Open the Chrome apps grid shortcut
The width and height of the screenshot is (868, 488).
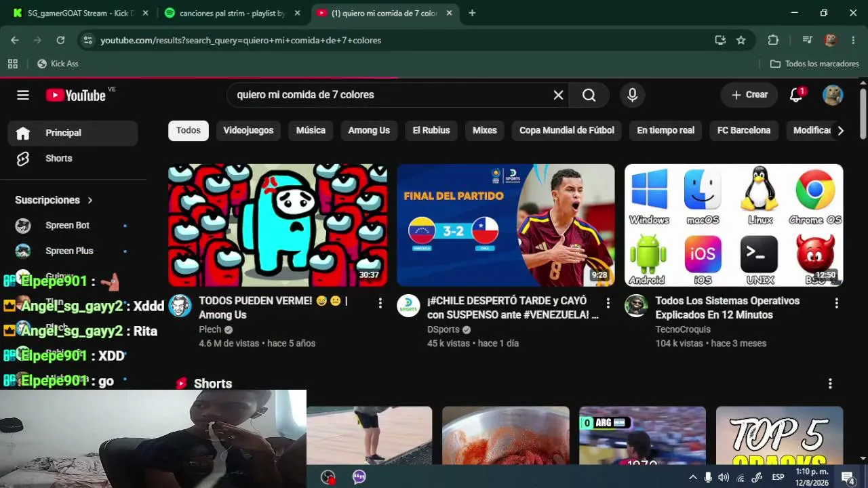tap(12, 64)
